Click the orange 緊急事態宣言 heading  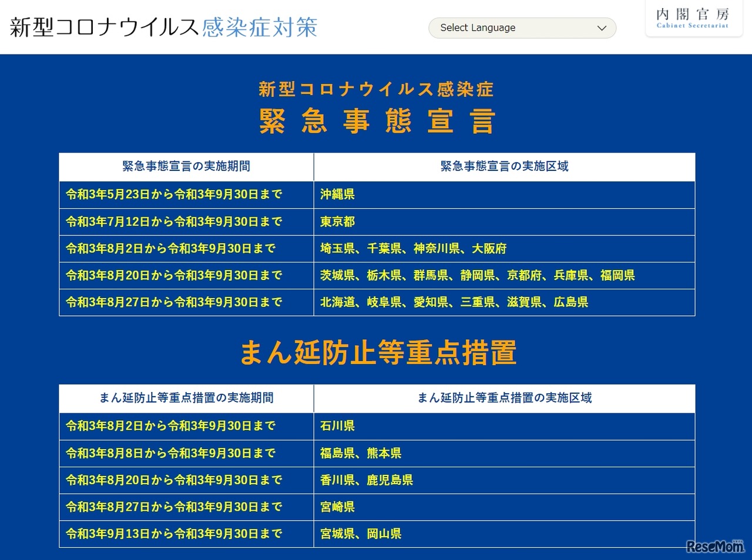pyautogui.click(x=377, y=120)
